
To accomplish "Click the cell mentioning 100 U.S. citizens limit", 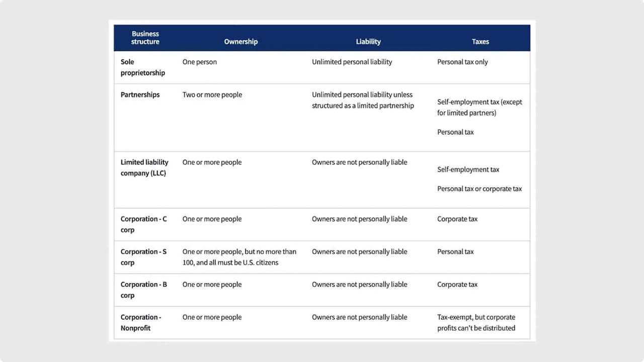I will 239,257.
